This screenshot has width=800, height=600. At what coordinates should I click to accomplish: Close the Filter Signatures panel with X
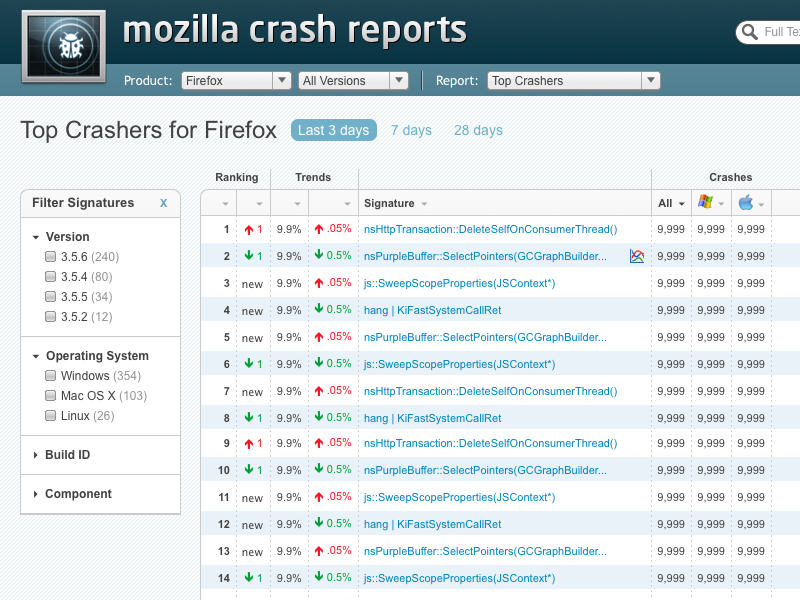coord(163,203)
